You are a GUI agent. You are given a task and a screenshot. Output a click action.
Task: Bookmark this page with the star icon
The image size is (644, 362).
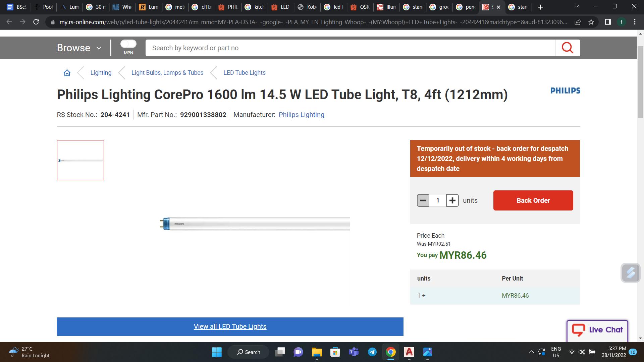tap(591, 22)
